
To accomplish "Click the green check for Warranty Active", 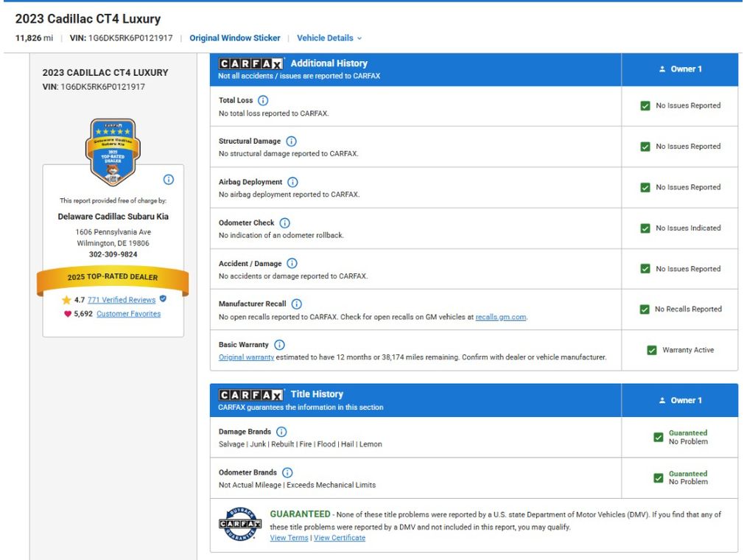I will pos(652,350).
